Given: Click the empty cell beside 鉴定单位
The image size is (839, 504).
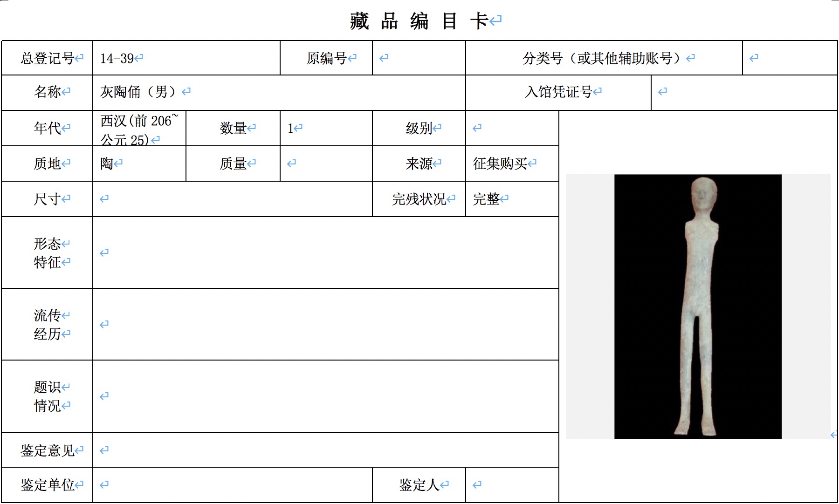Looking at the screenshot, I should pos(233,485).
